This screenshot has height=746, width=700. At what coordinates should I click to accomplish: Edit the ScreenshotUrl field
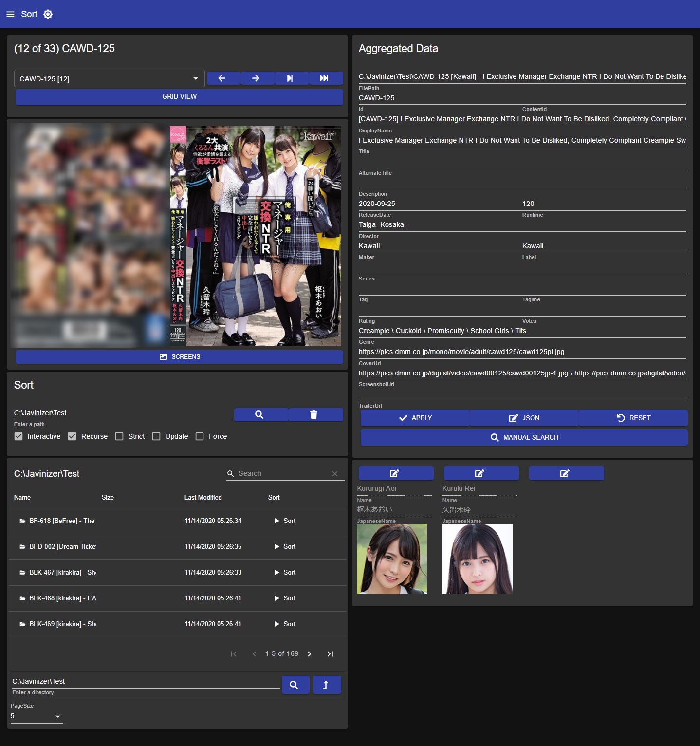click(x=522, y=373)
